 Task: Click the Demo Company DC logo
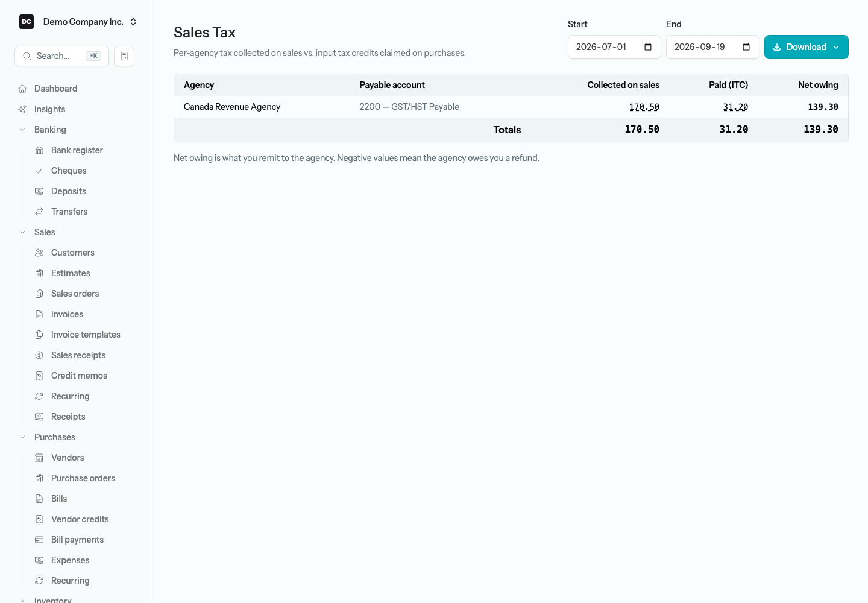pyautogui.click(x=27, y=22)
